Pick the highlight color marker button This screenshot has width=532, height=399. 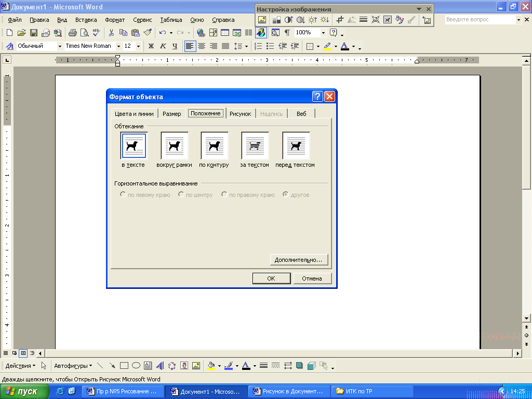[327, 46]
